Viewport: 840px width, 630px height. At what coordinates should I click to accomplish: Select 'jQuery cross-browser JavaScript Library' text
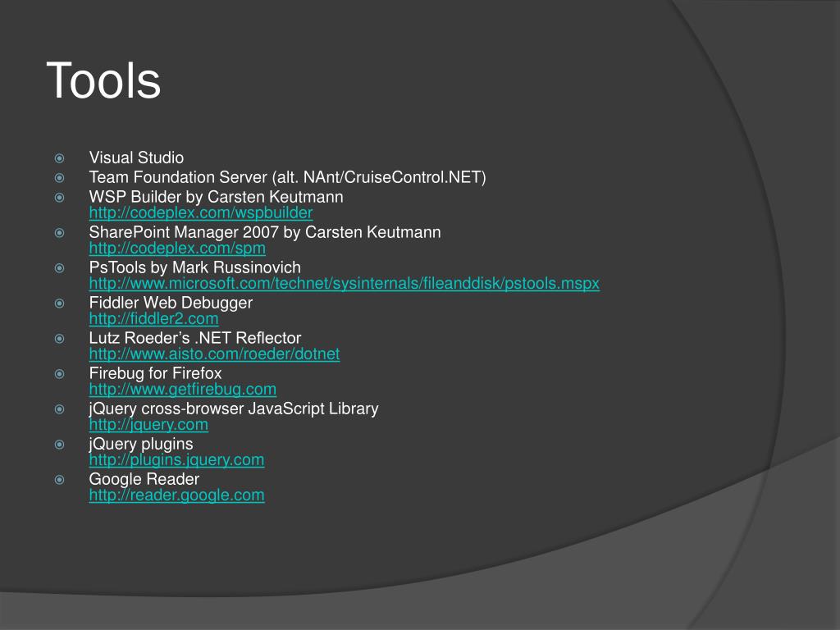click(234, 409)
